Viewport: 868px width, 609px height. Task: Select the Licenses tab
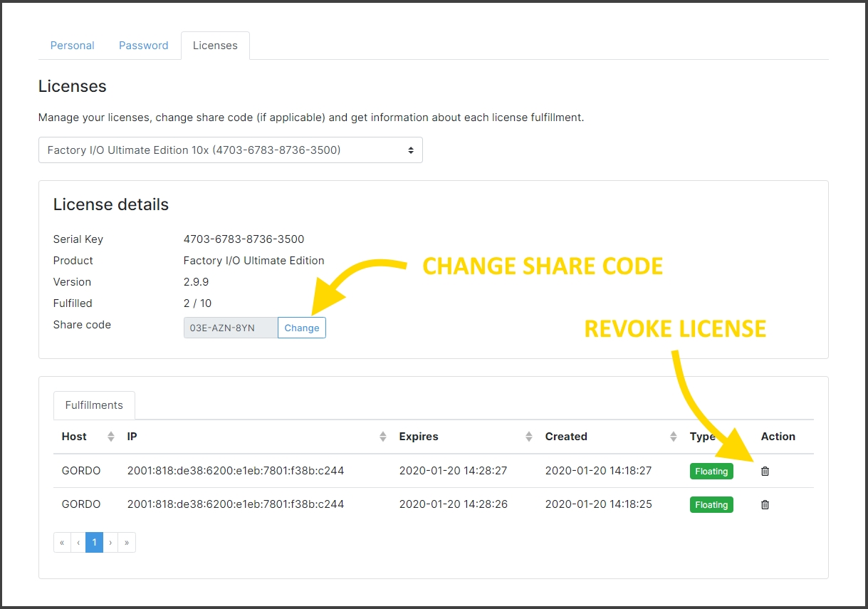215,46
